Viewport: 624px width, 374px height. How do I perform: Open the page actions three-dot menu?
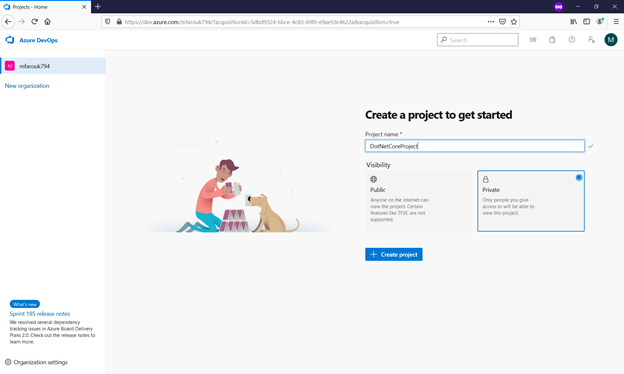pyautogui.click(x=491, y=21)
